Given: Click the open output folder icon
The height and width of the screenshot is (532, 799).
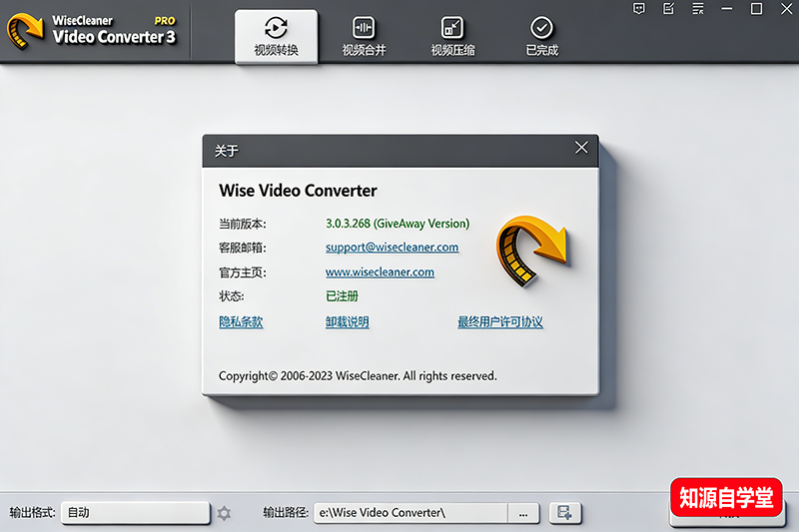Looking at the screenshot, I should (565, 513).
